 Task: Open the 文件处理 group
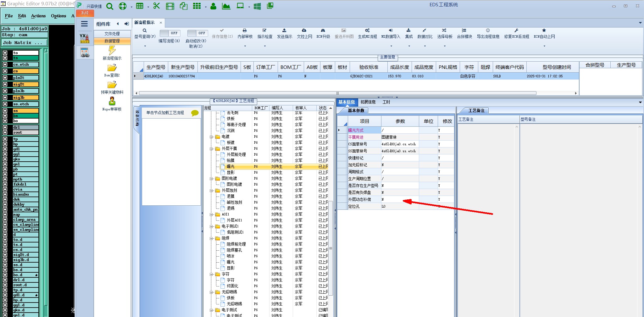coord(112,34)
